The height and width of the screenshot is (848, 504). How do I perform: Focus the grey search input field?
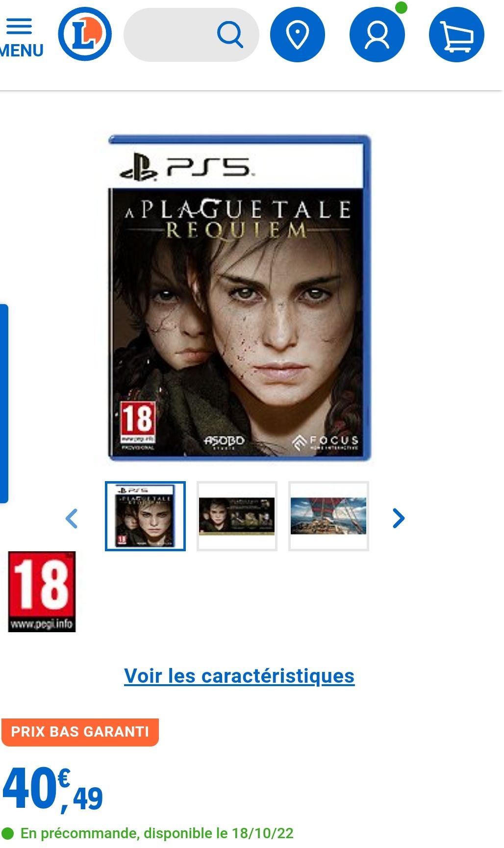[x=191, y=34]
